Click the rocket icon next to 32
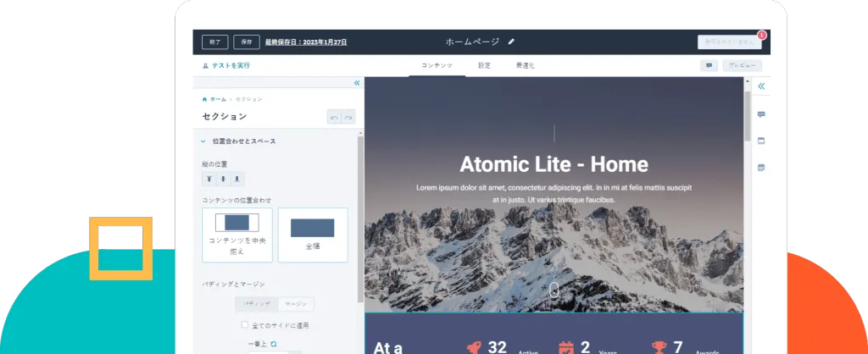 click(x=473, y=347)
